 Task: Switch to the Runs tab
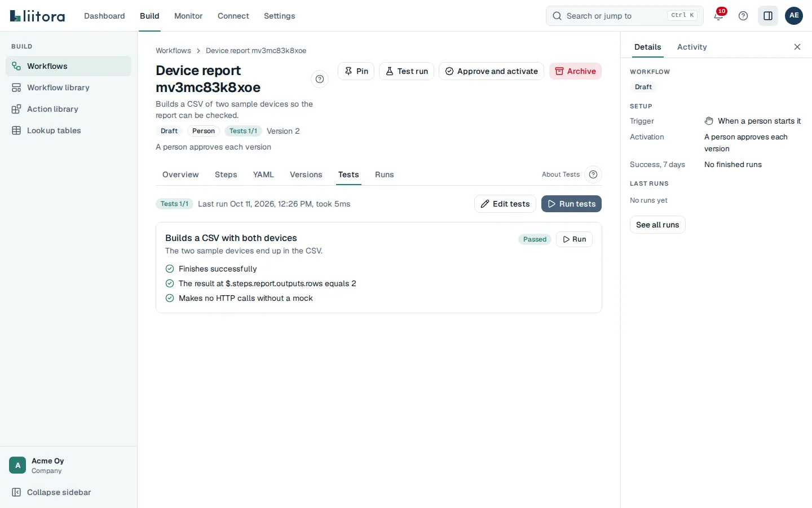(x=385, y=174)
